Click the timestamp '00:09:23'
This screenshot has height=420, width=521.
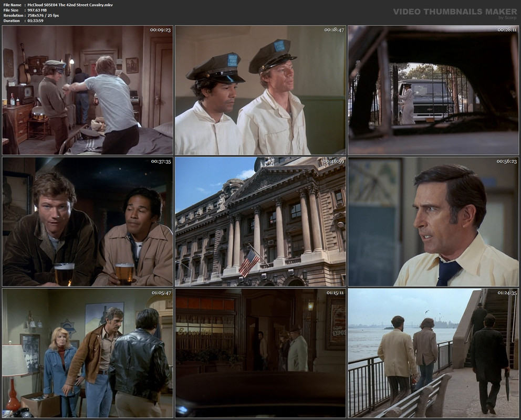pos(160,30)
